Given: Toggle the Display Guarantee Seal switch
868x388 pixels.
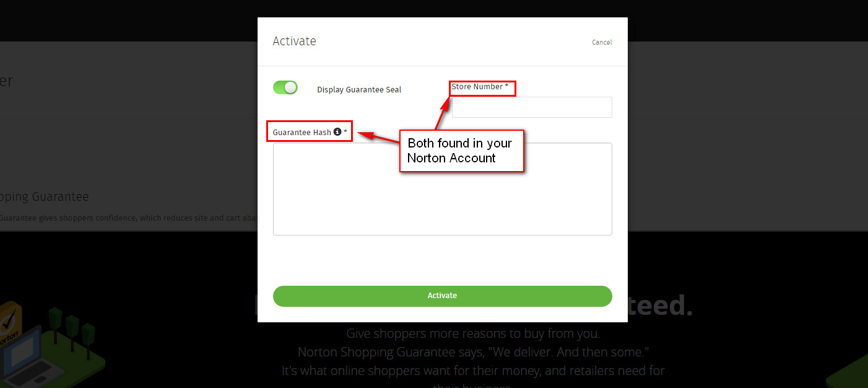Looking at the screenshot, I should 285,87.
